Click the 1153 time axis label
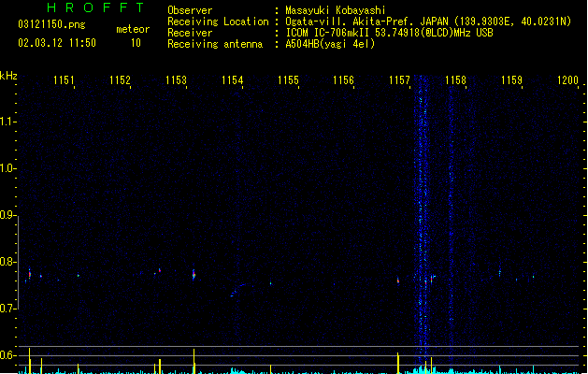588x374 pixels. coord(176,79)
